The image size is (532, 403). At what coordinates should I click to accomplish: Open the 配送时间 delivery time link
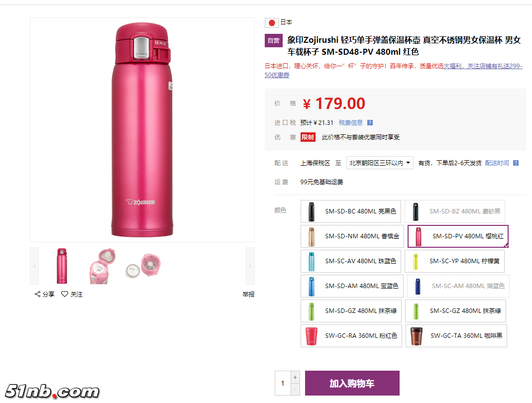(497, 163)
